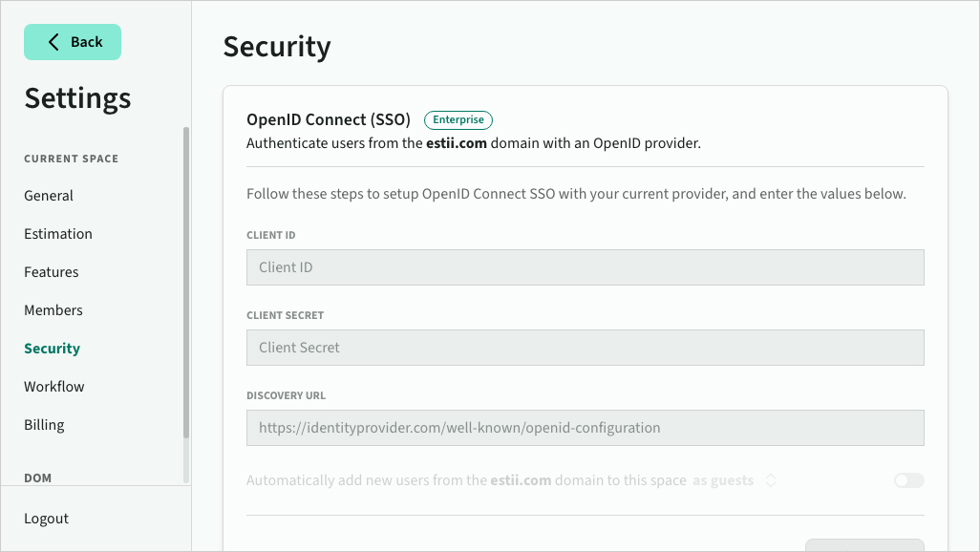Image resolution: width=980 pixels, height=552 pixels.
Task: Select the Security sidebar item
Action: pyautogui.click(x=53, y=349)
